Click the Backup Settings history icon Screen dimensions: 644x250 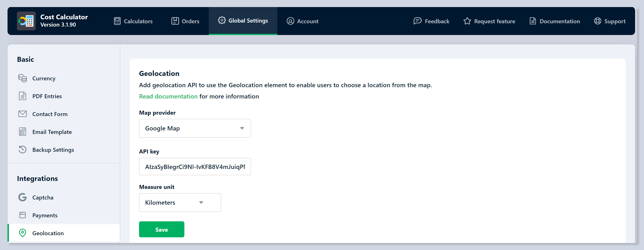click(23, 149)
